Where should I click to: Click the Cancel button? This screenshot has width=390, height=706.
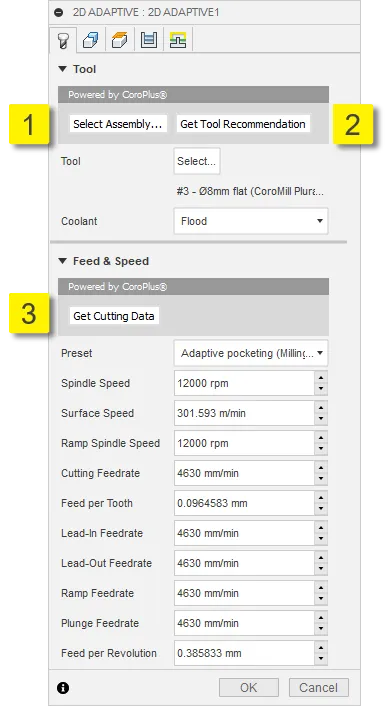[318, 688]
